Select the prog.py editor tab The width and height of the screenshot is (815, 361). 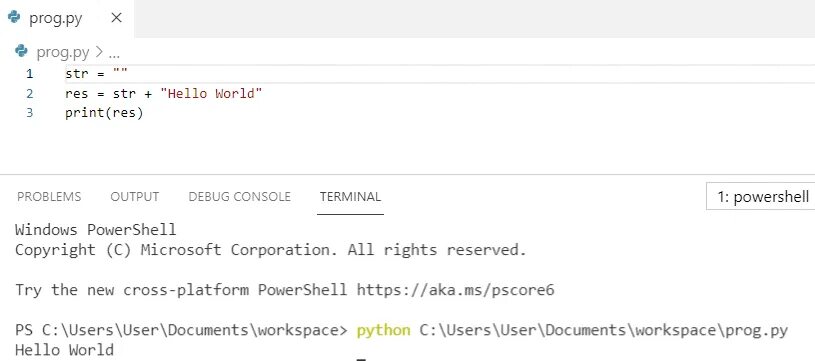(67, 19)
